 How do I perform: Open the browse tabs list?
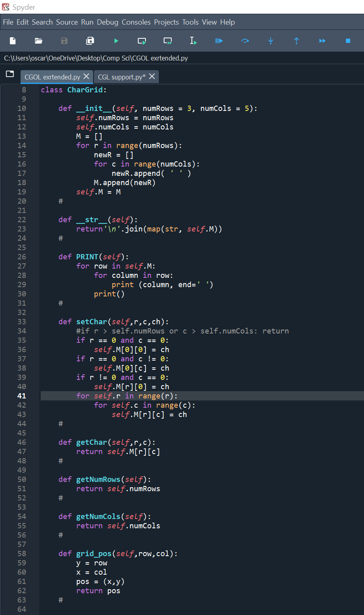[10, 74]
